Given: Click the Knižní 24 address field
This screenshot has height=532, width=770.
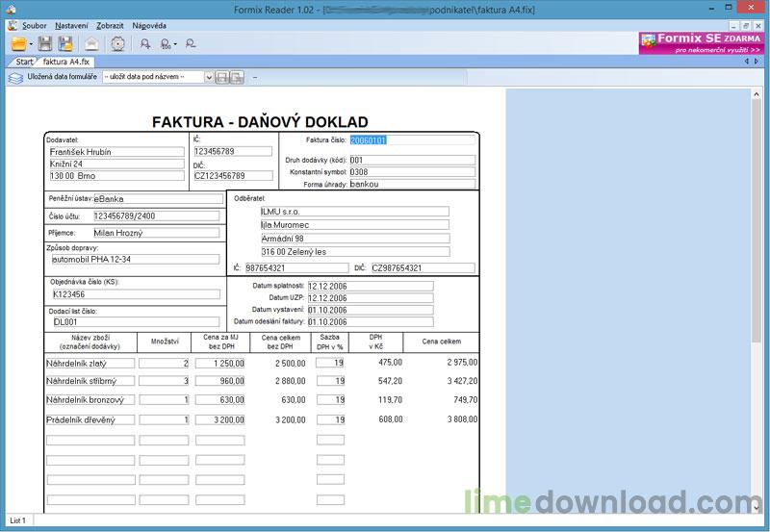Looking at the screenshot, I should (x=116, y=164).
